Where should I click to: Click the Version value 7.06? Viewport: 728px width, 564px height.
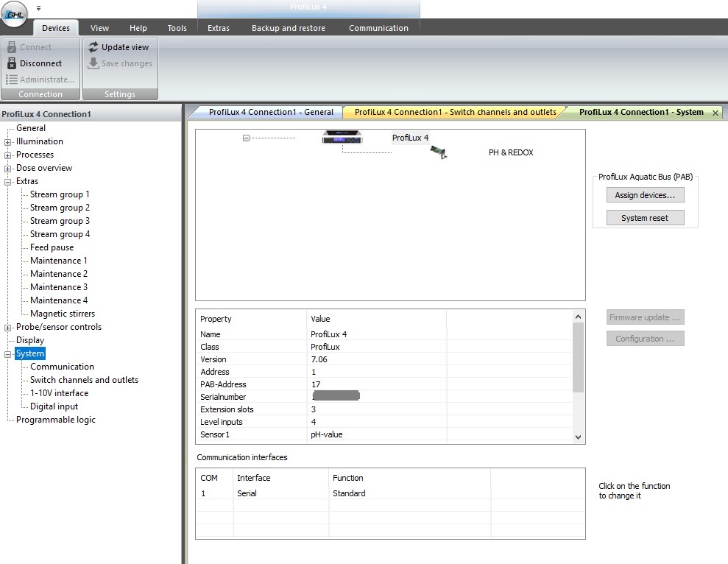319,359
